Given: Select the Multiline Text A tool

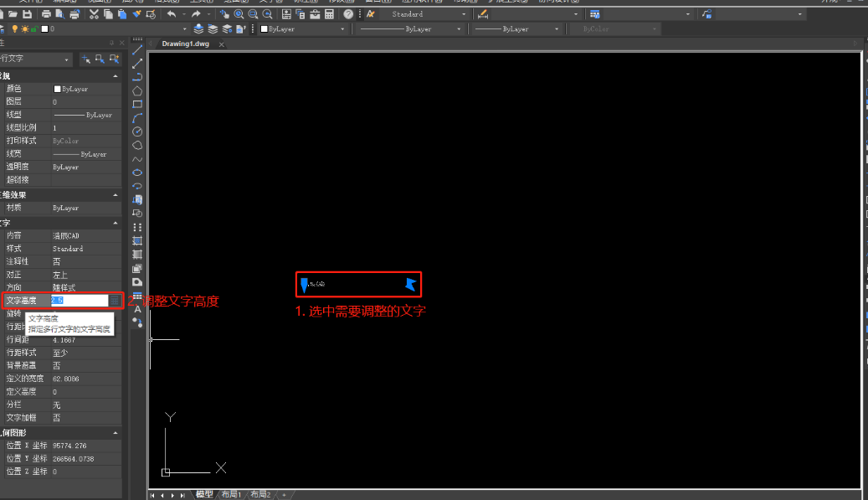Looking at the screenshot, I should click(x=137, y=310).
